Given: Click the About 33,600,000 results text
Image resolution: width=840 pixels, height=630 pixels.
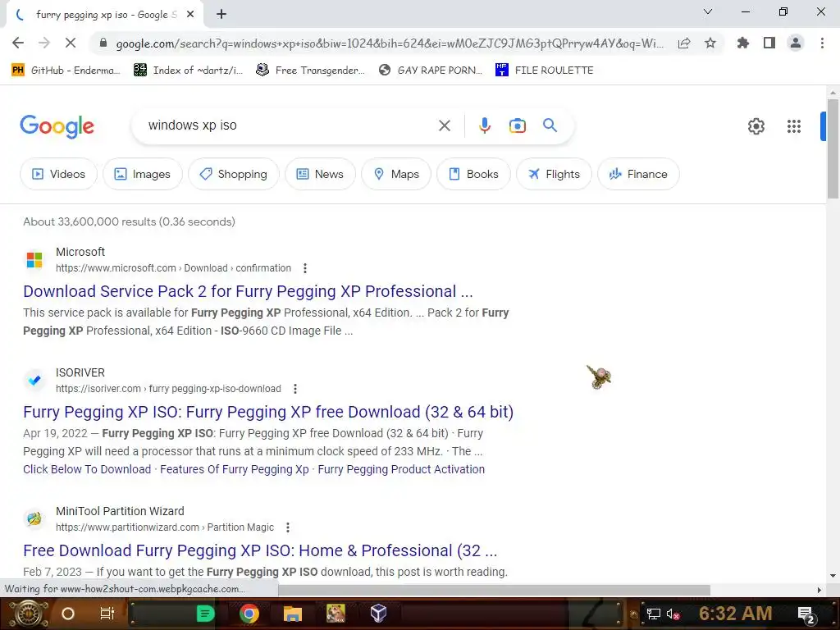Looking at the screenshot, I should [x=129, y=221].
